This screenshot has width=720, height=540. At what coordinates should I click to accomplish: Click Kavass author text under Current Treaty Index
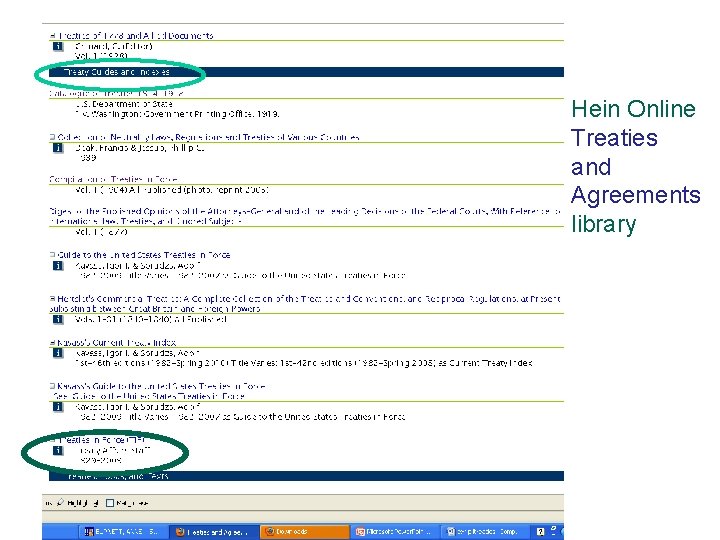(x=137, y=353)
